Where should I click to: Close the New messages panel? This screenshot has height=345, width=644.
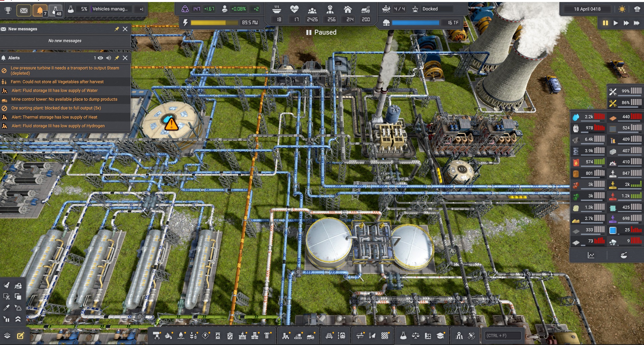[x=125, y=29]
